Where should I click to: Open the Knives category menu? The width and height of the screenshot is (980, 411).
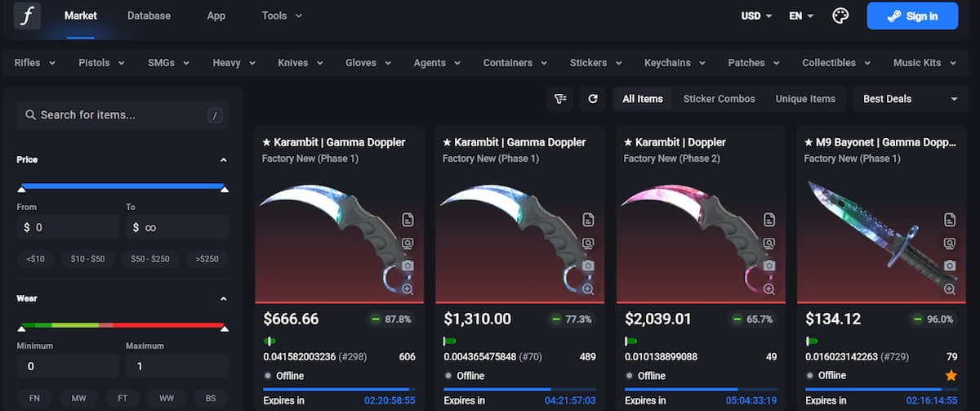pos(300,63)
